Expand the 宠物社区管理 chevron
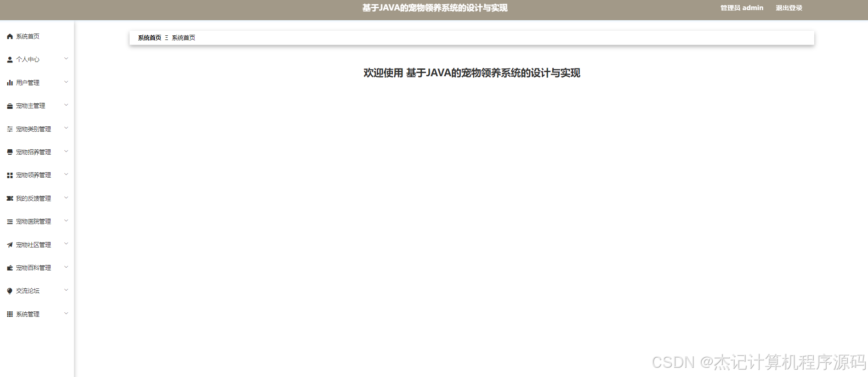Screen dimensions: 868x377 [x=66, y=244]
